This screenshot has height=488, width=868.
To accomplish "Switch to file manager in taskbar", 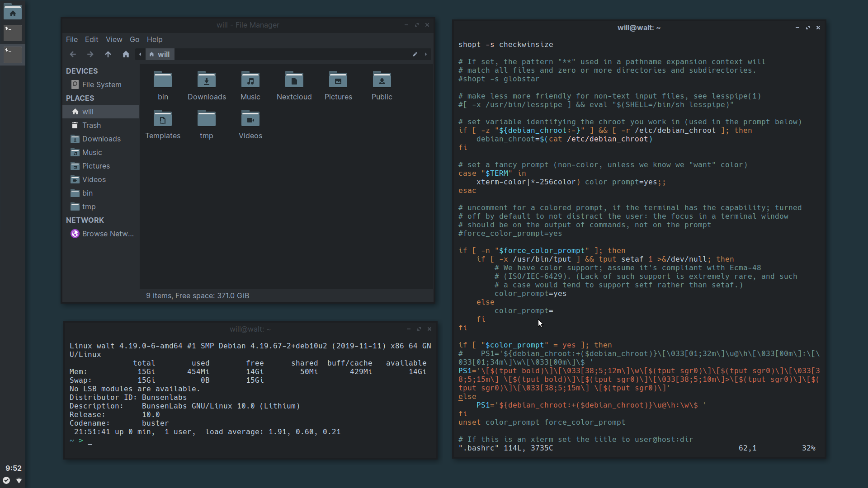I will coord(13,12).
